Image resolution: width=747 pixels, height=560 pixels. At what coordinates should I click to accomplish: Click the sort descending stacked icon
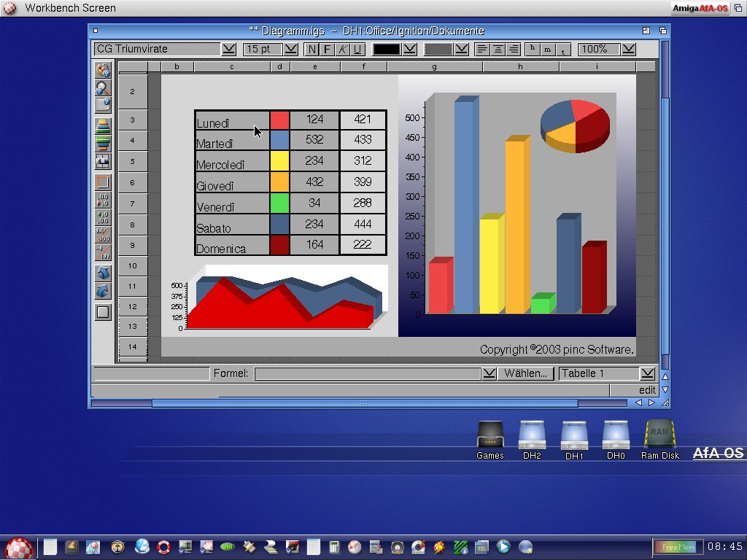point(103,142)
